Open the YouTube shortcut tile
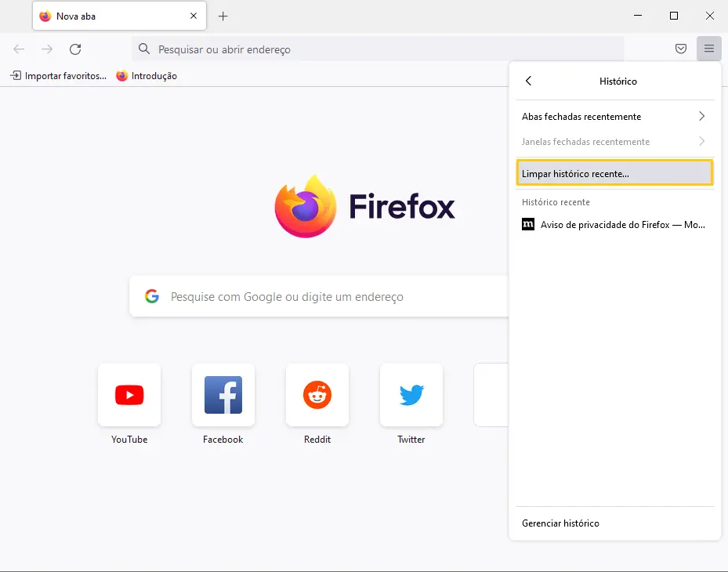Image resolution: width=728 pixels, height=572 pixels. point(129,395)
